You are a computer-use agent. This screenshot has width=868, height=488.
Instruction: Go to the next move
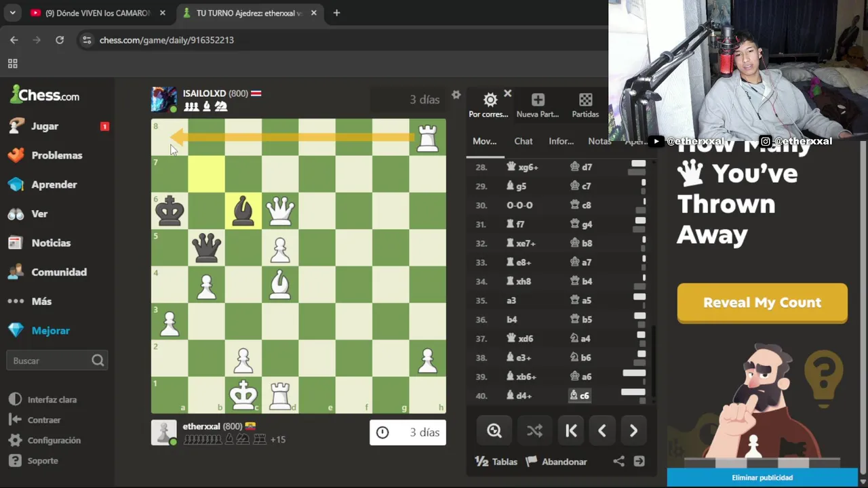633,431
